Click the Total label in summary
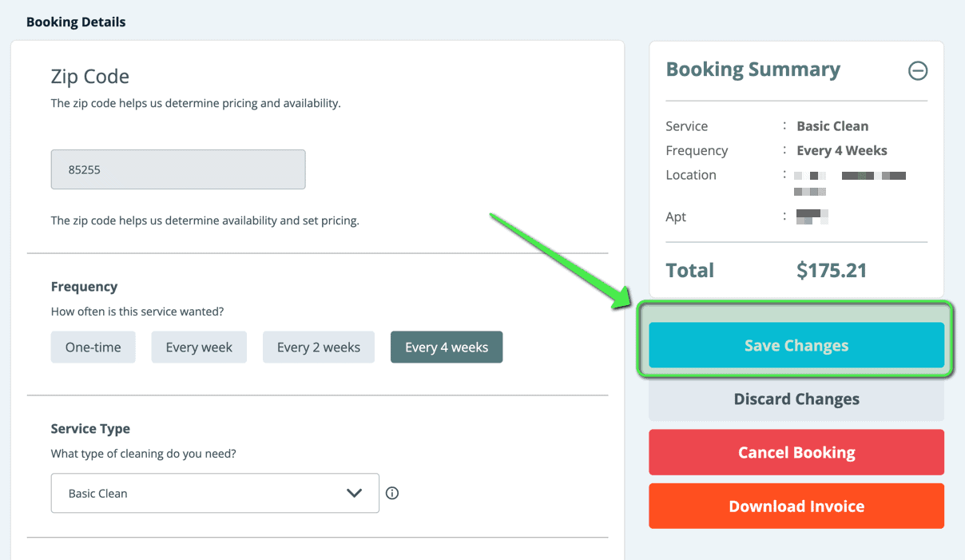Screen dimensions: 965x560 (690, 270)
